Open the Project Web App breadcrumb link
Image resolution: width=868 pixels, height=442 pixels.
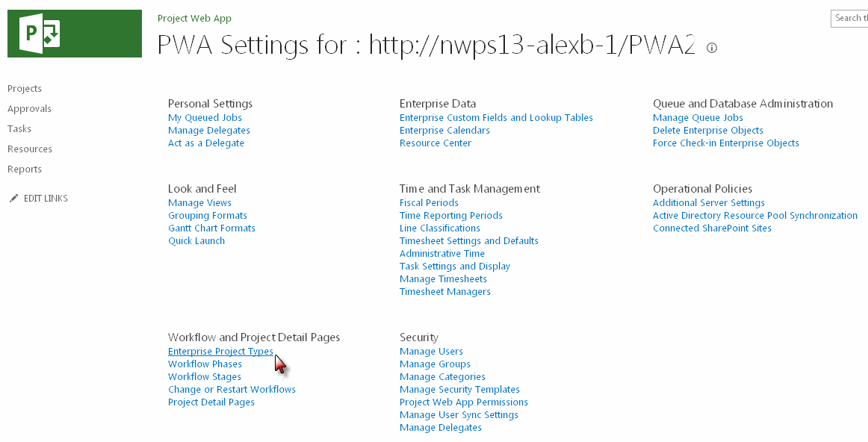[x=194, y=19]
